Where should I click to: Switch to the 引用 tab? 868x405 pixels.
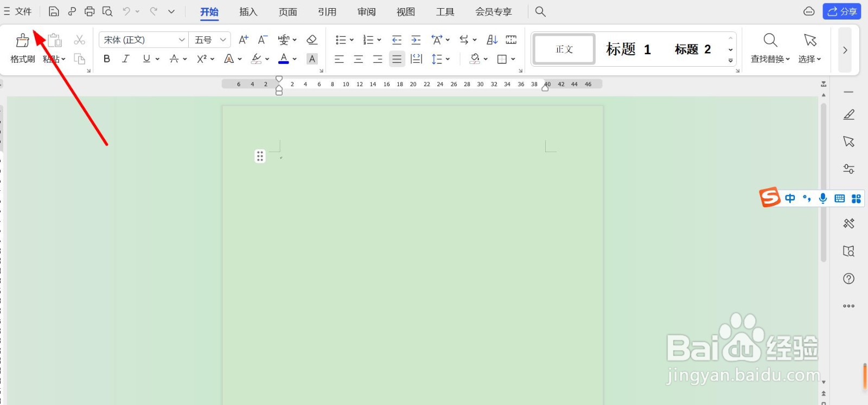(x=327, y=12)
